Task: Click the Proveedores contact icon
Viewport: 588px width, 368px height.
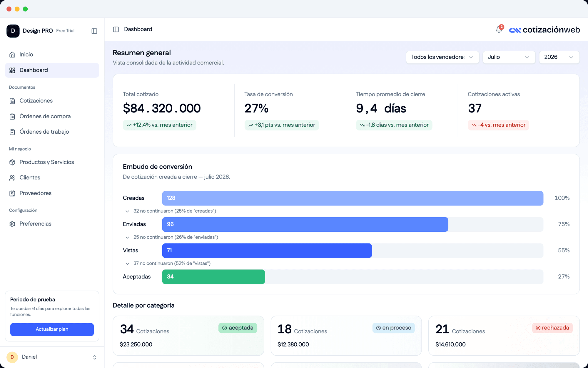Action: pyautogui.click(x=12, y=193)
